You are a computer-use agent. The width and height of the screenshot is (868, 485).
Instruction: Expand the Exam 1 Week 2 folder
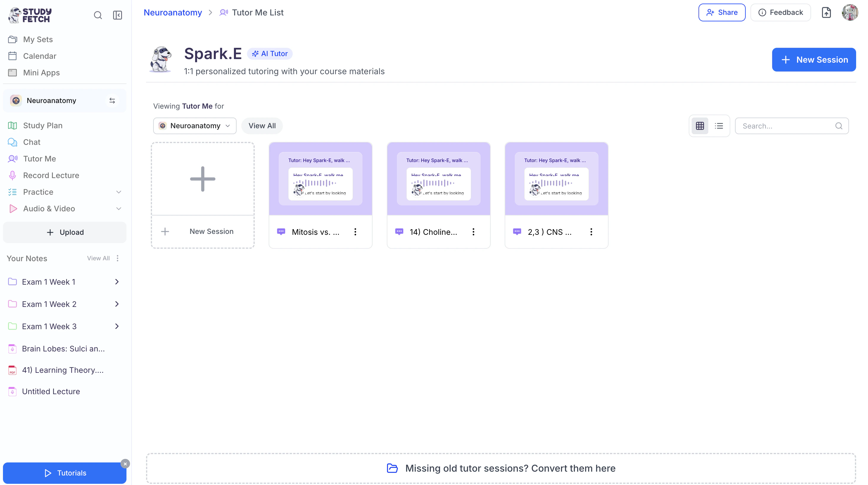point(117,304)
